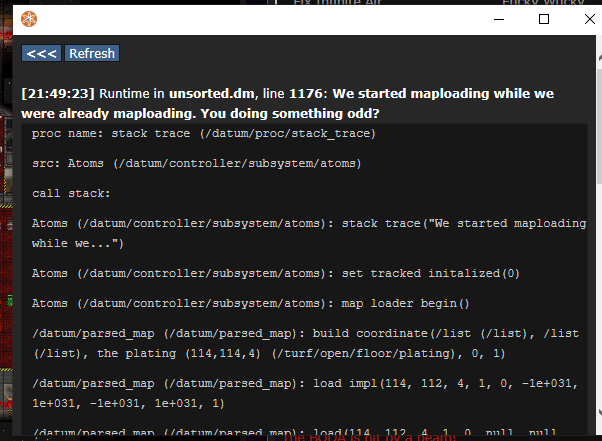
Task: Close the runtime viewer window
Action: [589, 19]
